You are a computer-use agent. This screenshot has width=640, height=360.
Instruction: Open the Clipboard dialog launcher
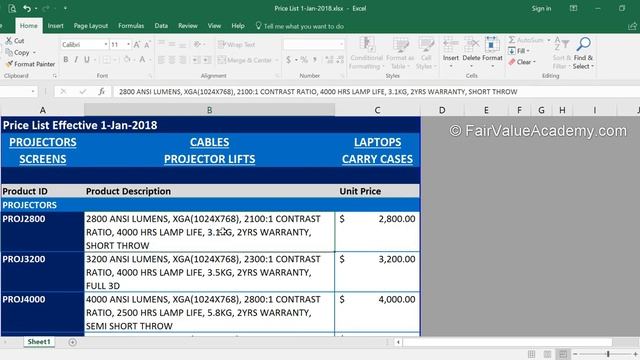pos(54,76)
